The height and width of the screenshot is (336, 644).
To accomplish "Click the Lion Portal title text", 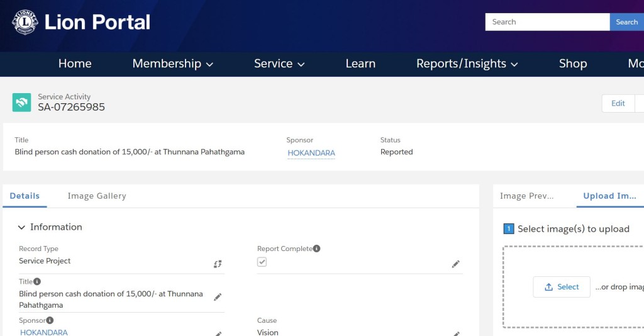I will [97, 22].
